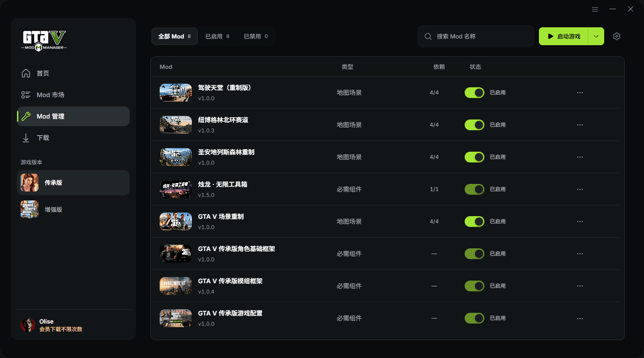Switch to the 已禁用 tab
Screen dimensions: 644x358
click(256, 36)
